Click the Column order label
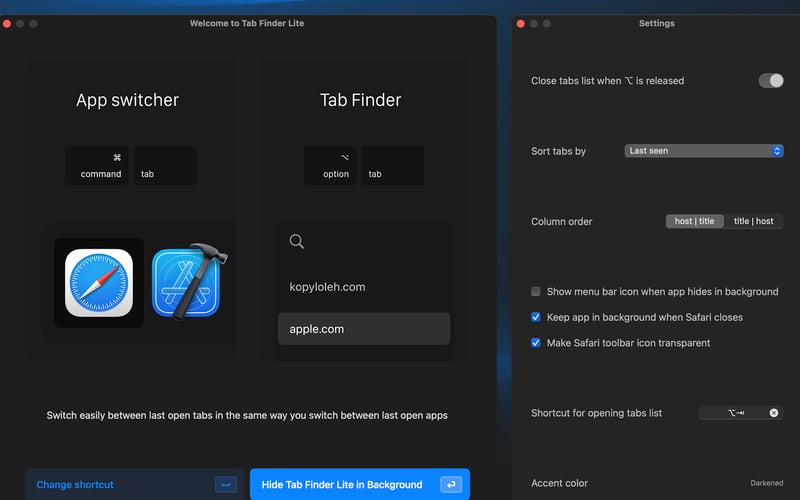800x500 pixels. coord(561,221)
